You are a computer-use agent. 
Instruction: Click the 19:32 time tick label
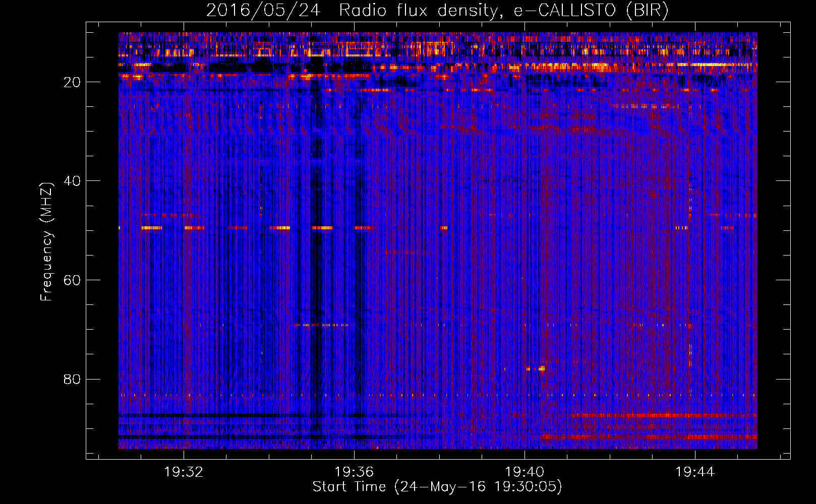184,472
